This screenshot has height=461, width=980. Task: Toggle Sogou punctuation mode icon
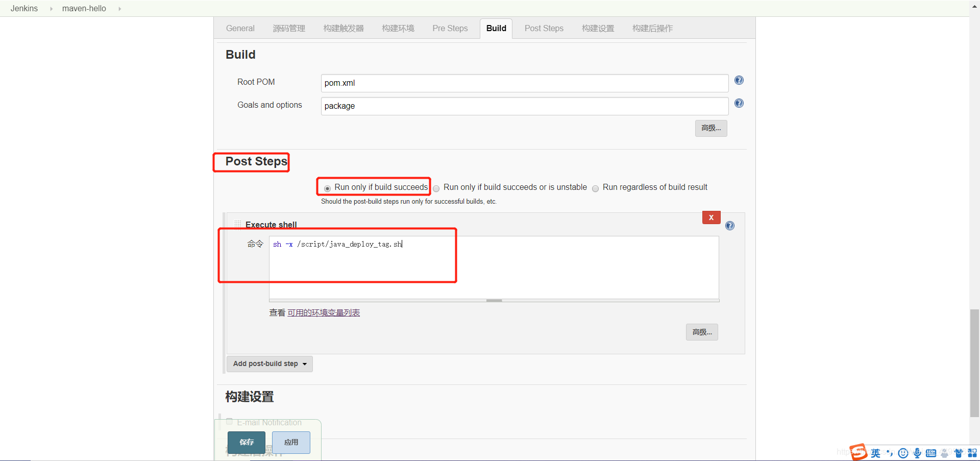[889, 453]
